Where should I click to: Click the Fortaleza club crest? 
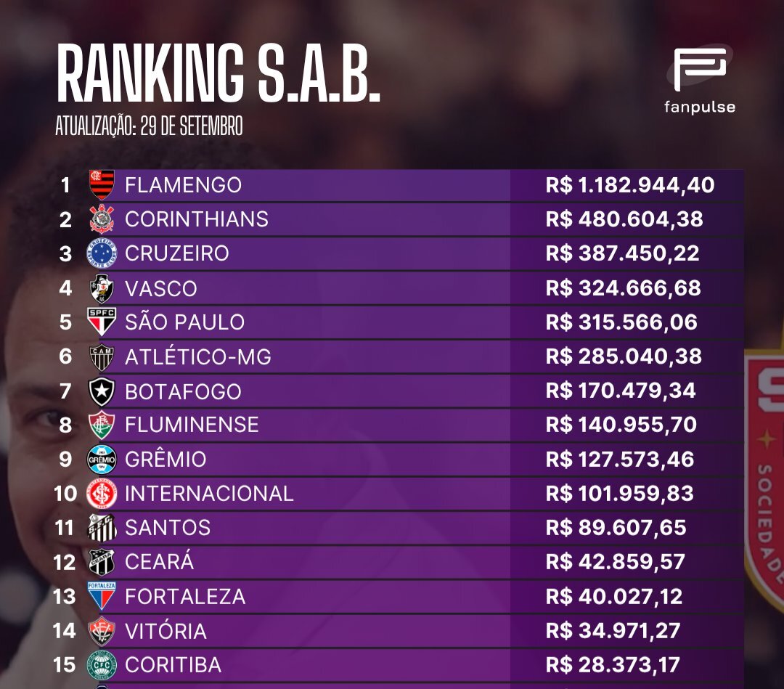(x=102, y=596)
